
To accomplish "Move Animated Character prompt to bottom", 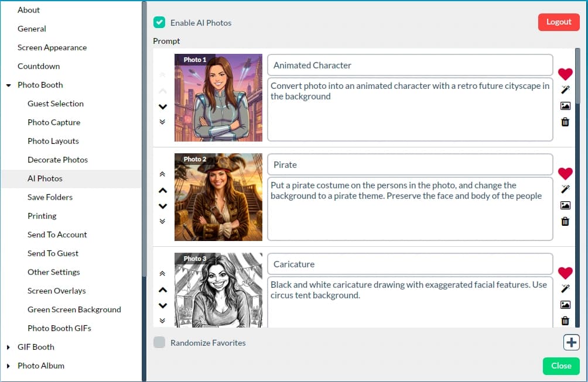I will pos(162,122).
